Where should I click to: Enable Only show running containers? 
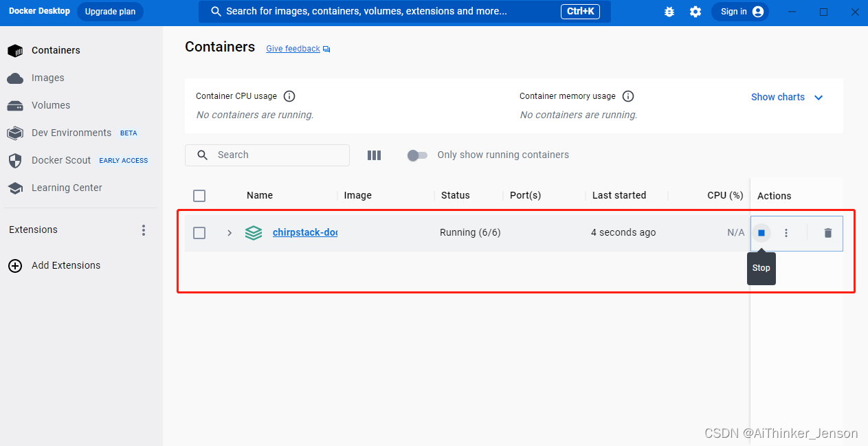pyautogui.click(x=417, y=155)
